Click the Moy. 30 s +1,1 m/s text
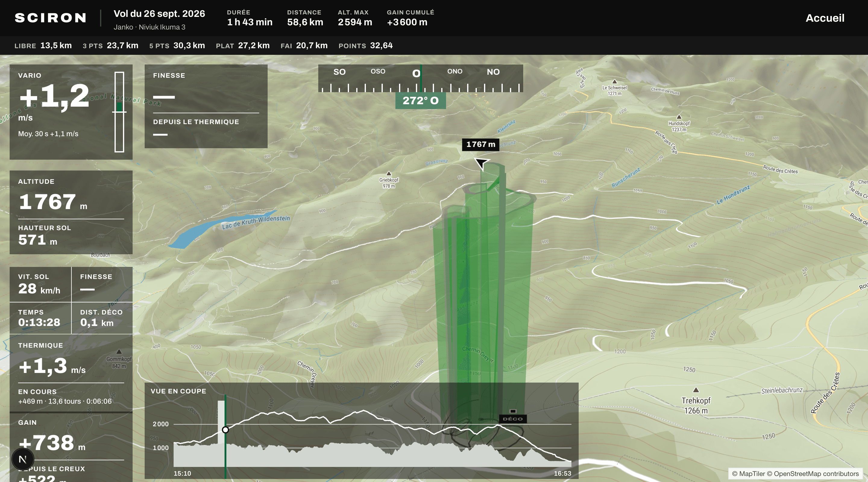The height and width of the screenshot is (482, 868). click(x=48, y=134)
